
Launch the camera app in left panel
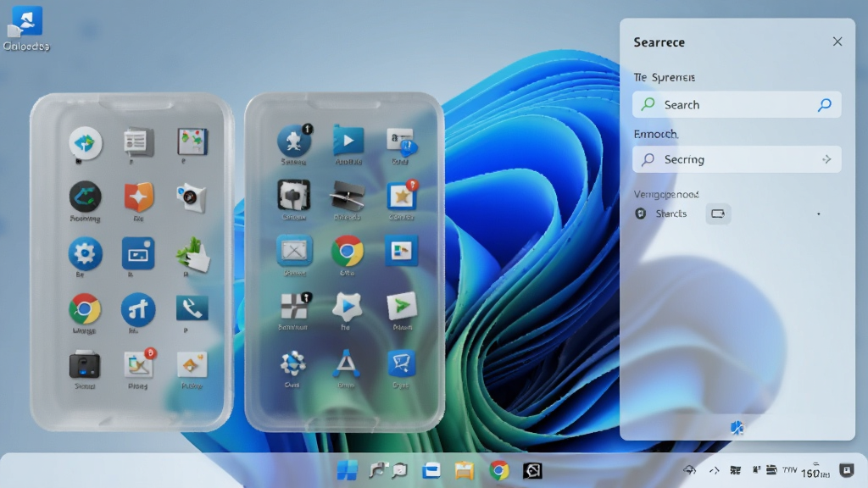point(192,198)
